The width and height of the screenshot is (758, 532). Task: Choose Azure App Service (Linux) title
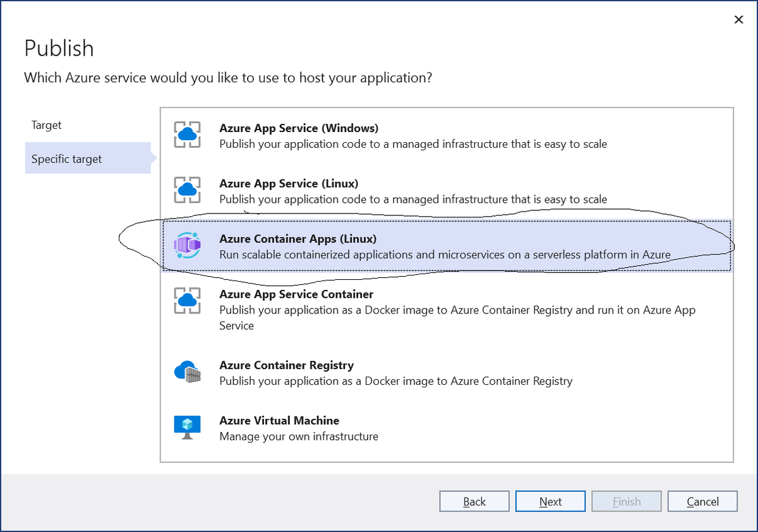pos(289,184)
